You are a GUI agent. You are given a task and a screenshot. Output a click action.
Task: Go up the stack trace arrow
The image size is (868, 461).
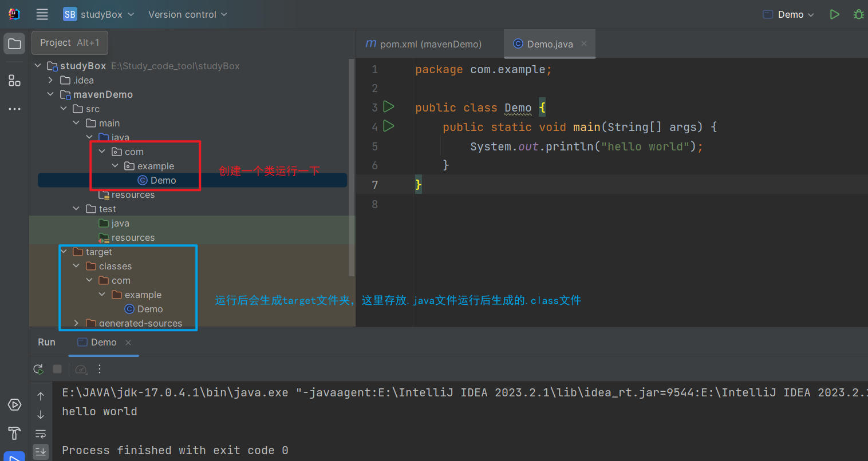pos(41,396)
